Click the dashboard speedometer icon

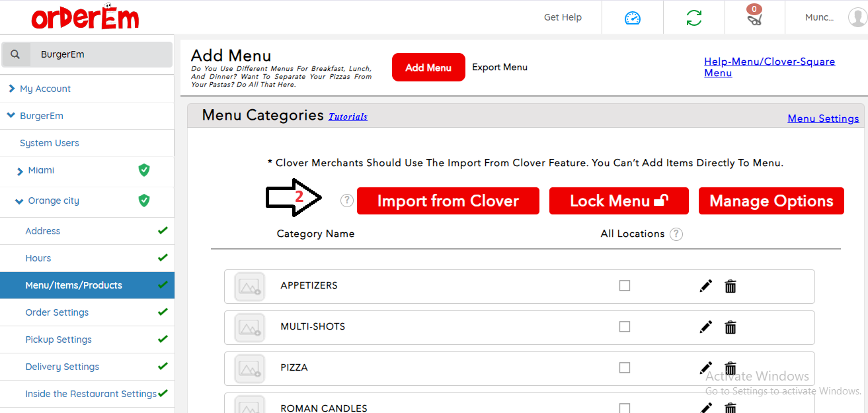(x=633, y=18)
